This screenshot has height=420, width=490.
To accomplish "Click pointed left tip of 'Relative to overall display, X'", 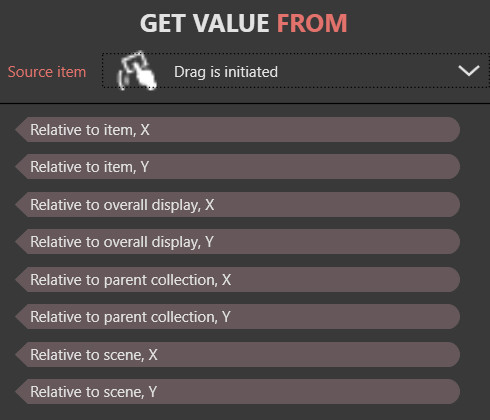I will [21, 205].
